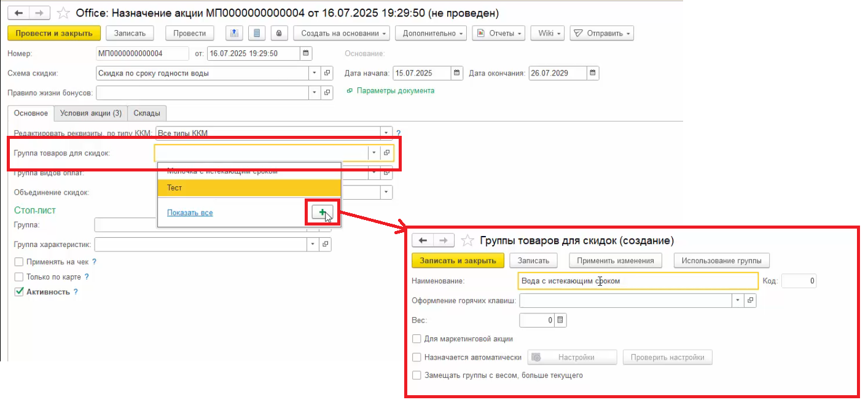This screenshot has width=868, height=405.
Task: Expand the Схема скидки dropdown arrow
Action: click(315, 73)
